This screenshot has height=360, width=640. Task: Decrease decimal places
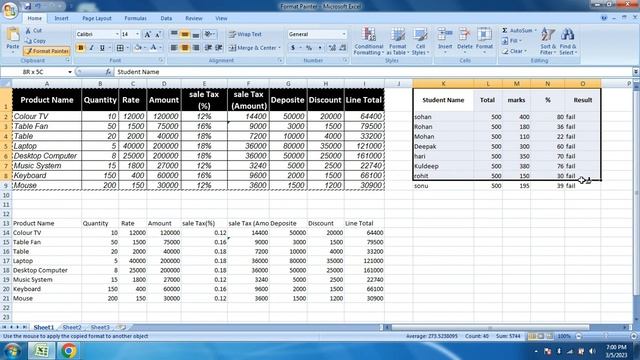(x=342, y=48)
